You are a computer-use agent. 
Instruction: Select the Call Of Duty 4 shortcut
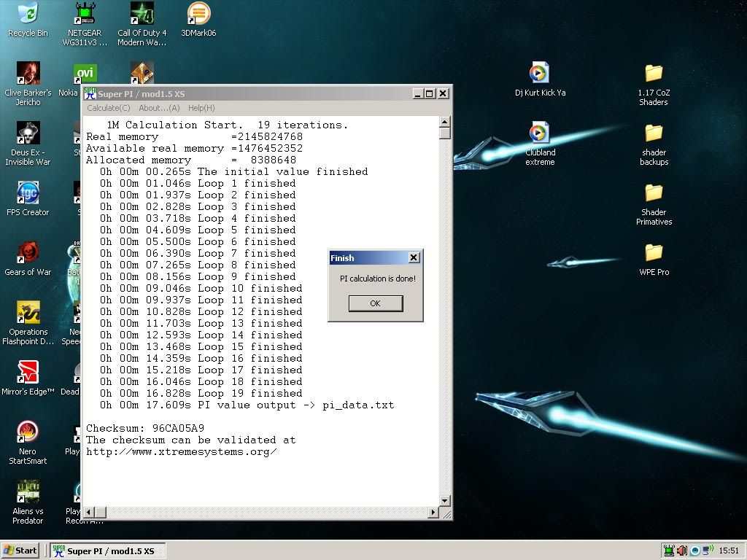(x=142, y=24)
